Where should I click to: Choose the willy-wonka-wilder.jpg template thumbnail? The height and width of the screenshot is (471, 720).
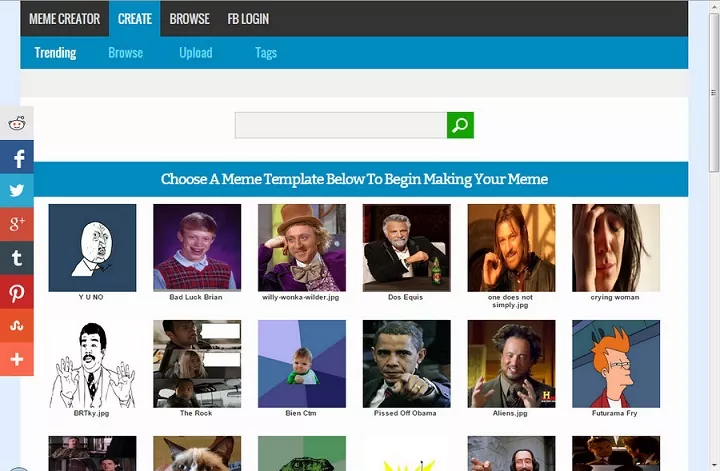click(x=302, y=248)
